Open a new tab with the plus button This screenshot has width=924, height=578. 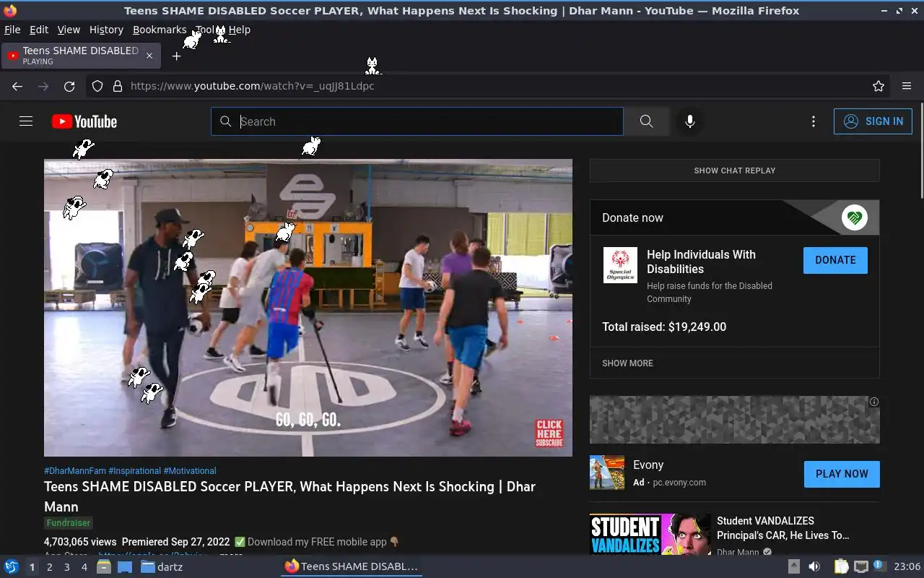pyautogui.click(x=176, y=56)
